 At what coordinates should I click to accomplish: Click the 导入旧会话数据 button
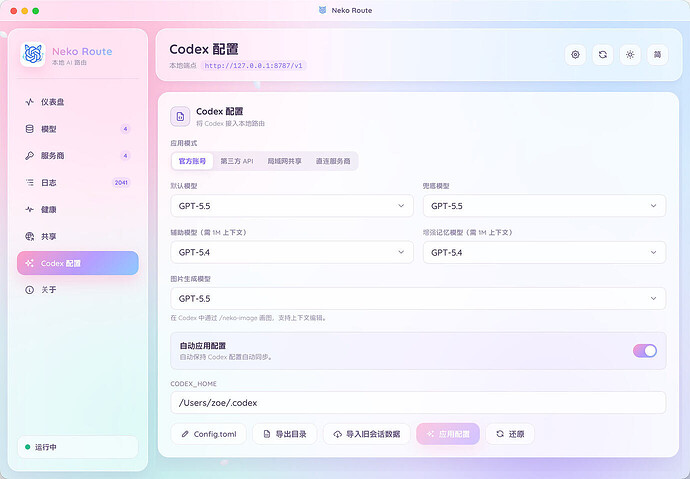click(x=367, y=434)
